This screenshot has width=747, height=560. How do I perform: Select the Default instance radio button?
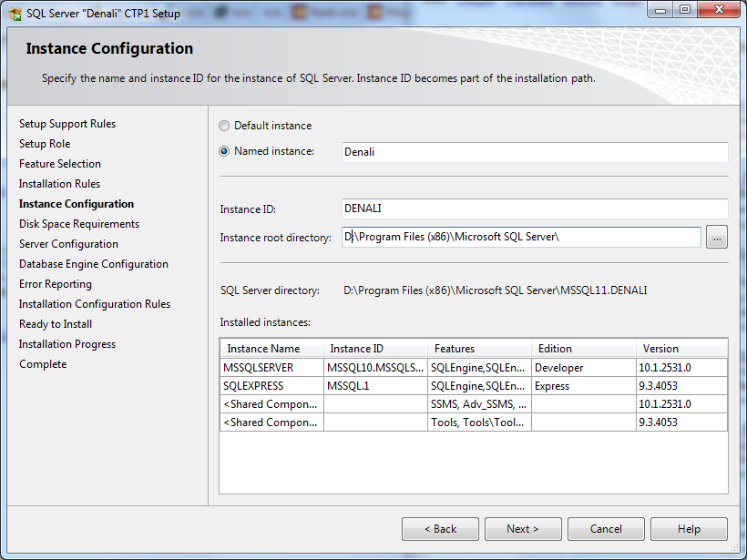(x=224, y=126)
